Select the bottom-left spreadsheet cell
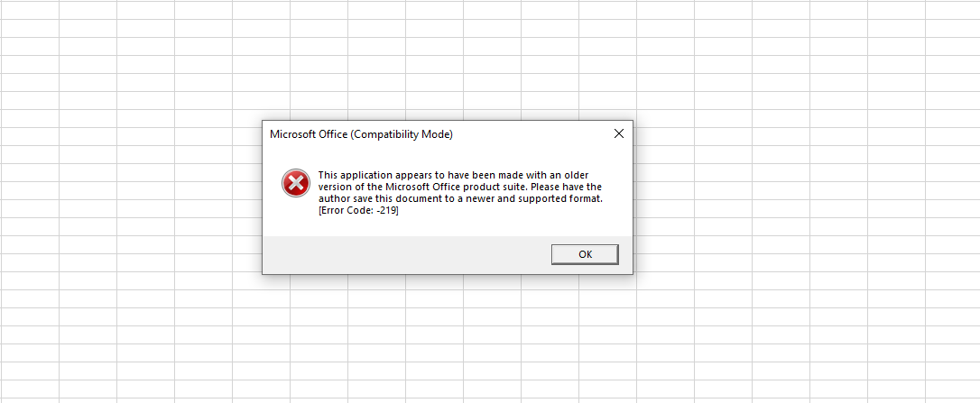 [29, 388]
